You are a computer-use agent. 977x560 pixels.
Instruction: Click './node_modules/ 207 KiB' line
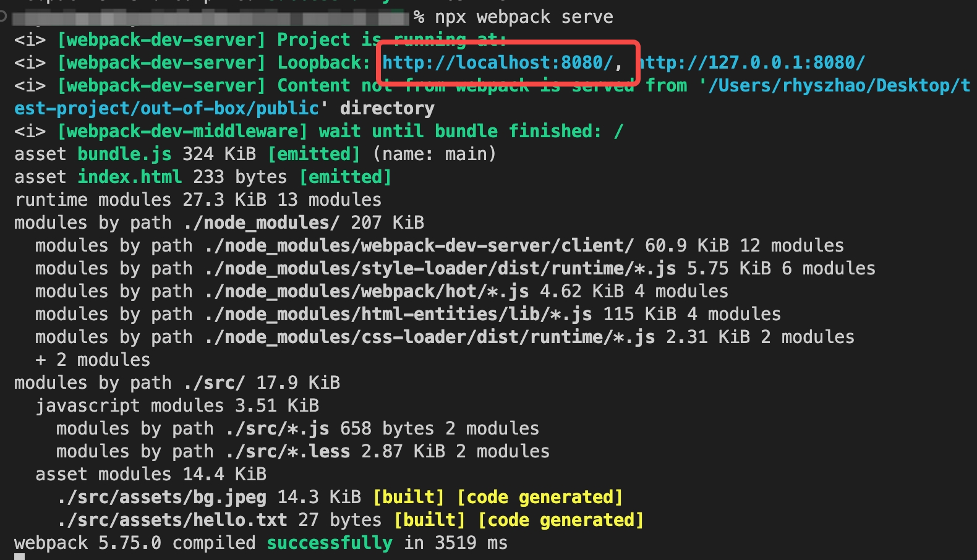(304, 223)
